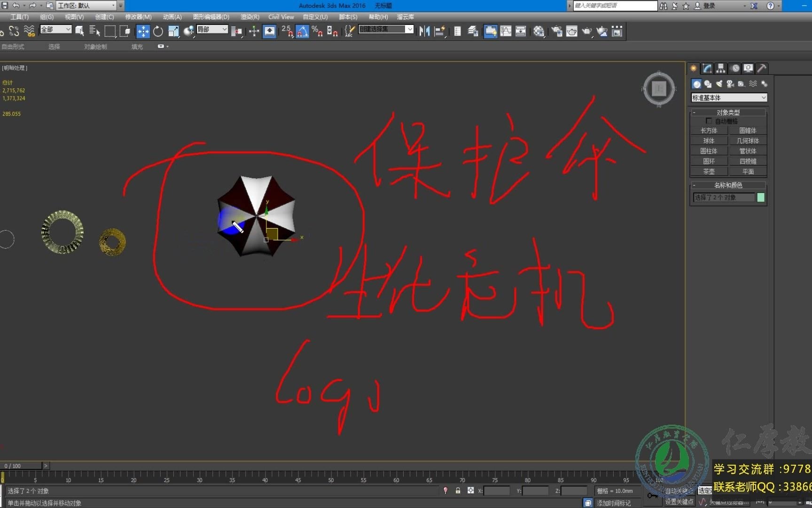Open Schematic View
This screenshot has height=508, width=812.
(x=521, y=32)
